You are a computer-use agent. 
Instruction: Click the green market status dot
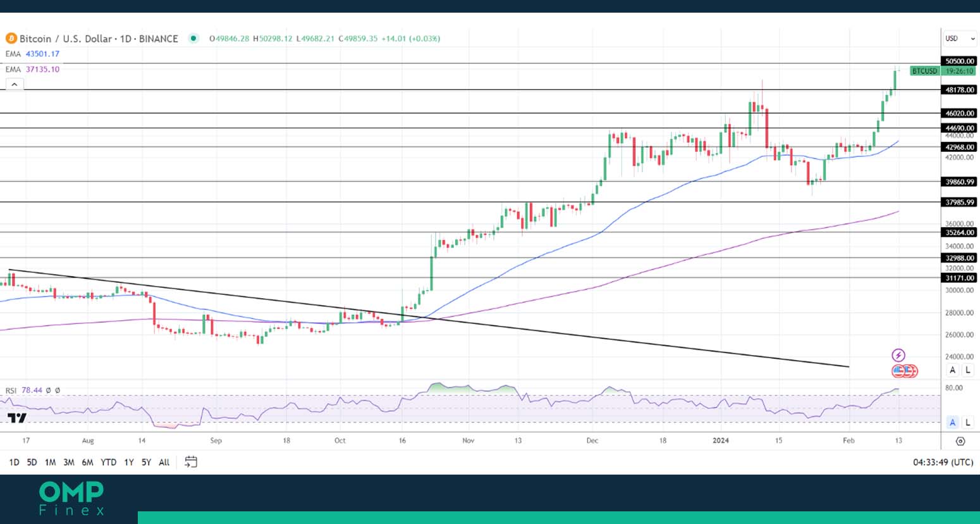coord(193,39)
